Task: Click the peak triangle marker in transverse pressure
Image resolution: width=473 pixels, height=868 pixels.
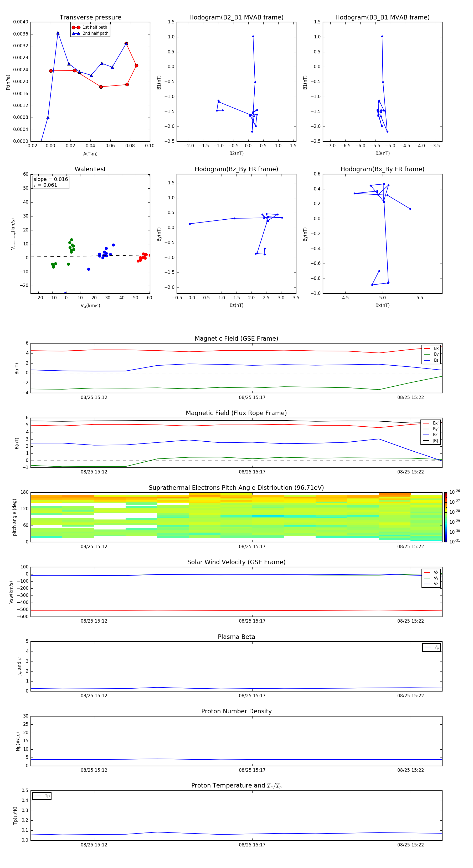Action: (58, 33)
